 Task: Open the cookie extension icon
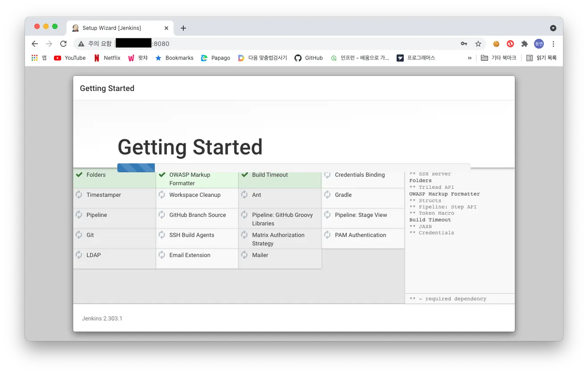click(496, 44)
